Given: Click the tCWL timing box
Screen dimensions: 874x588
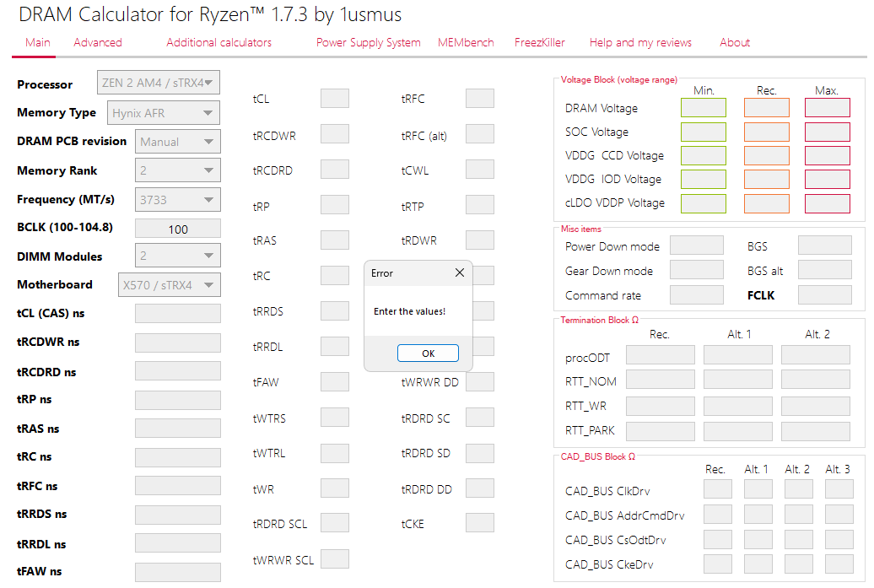Looking at the screenshot, I should (480, 169).
